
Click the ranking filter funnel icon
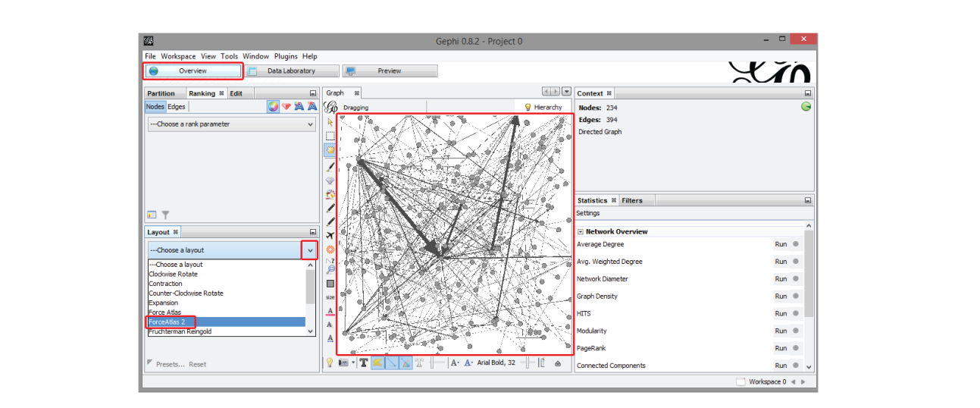point(165,215)
